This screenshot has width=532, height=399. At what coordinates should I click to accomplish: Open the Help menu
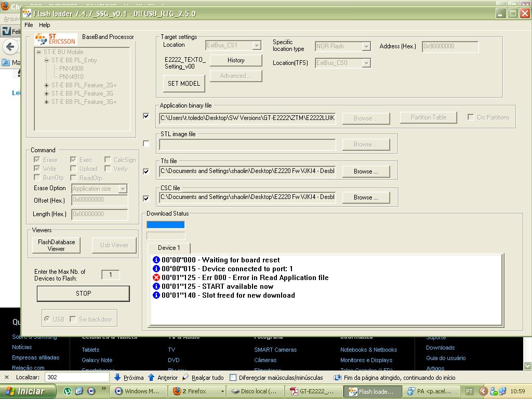click(x=45, y=25)
